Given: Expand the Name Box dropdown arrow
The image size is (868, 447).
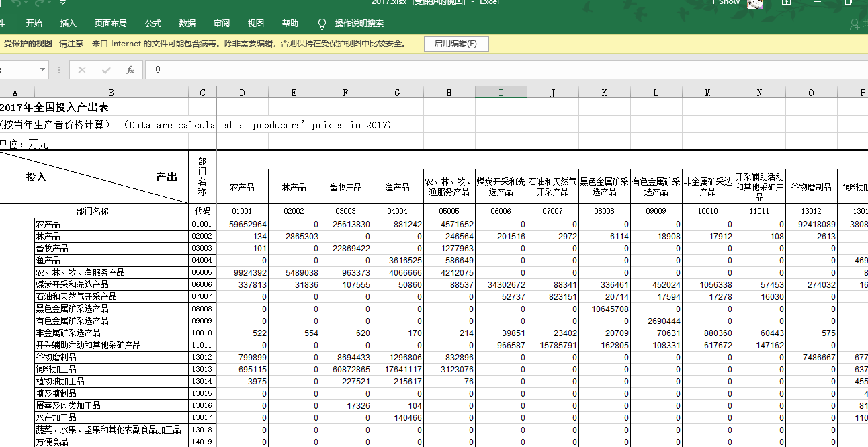Looking at the screenshot, I should (x=43, y=70).
